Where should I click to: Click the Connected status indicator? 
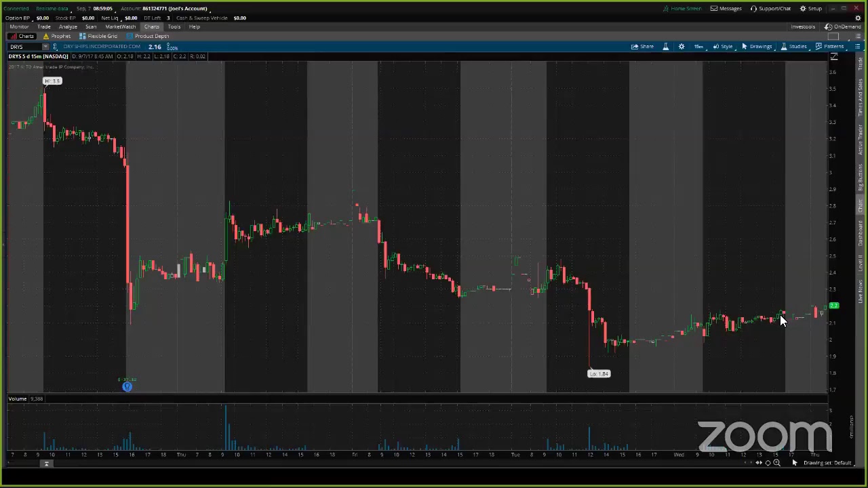16,8
